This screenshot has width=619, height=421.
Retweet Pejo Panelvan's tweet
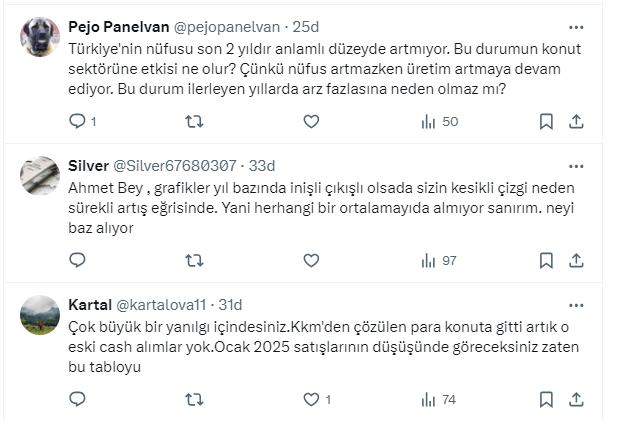(x=195, y=121)
